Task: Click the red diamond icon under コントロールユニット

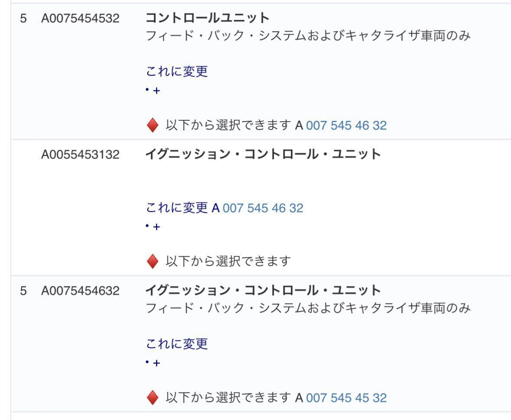Action: (153, 126)
